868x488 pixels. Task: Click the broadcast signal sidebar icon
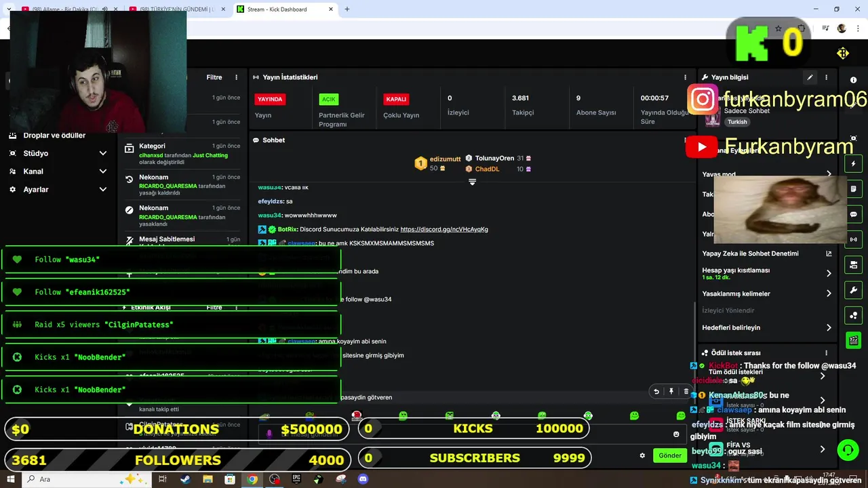[x=854, y=239]
